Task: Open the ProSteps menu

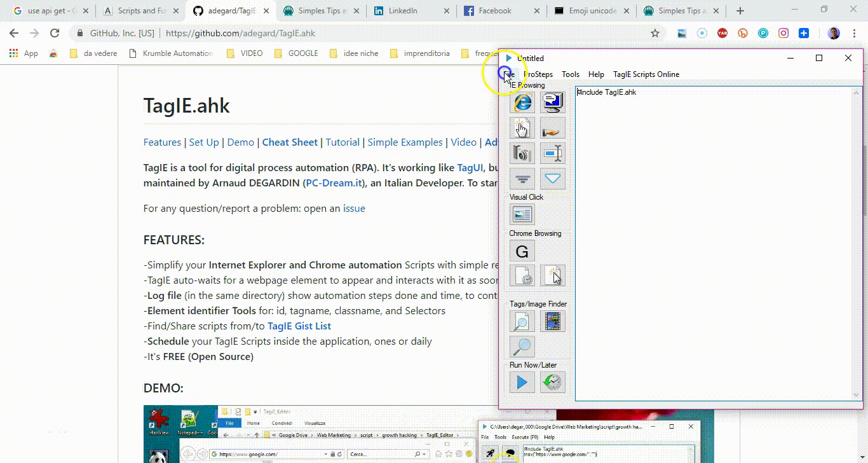Action: click(x=538, y=74)
